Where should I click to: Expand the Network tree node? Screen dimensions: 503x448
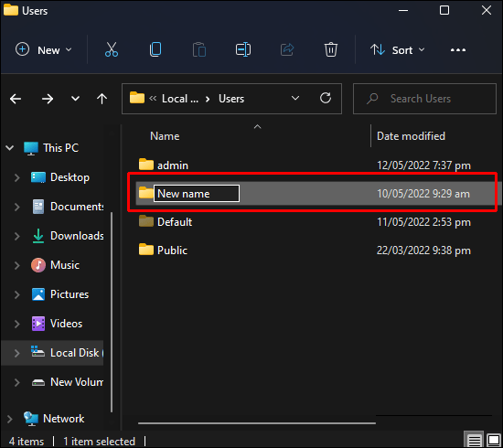pyautogui.click(x=10, y=419)
